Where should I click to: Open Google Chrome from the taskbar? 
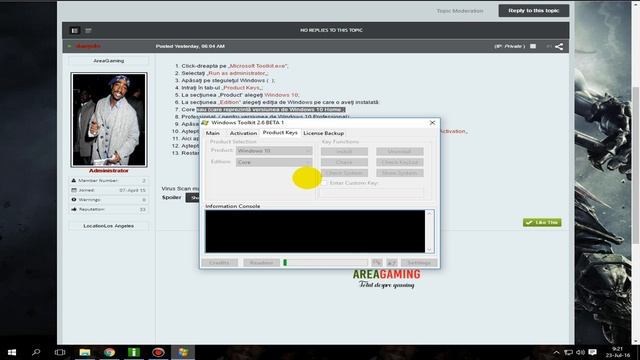point(109,352)
